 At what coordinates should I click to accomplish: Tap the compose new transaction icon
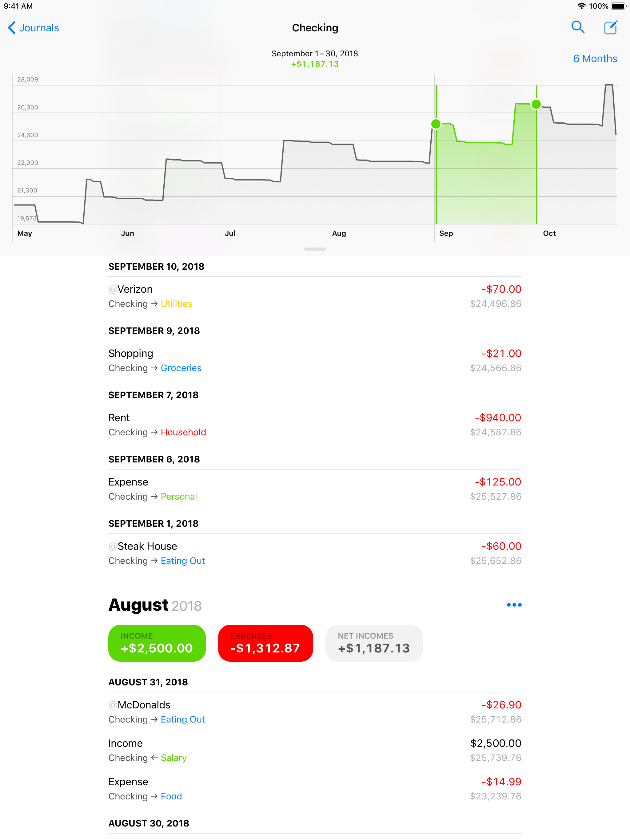point(610,27)
